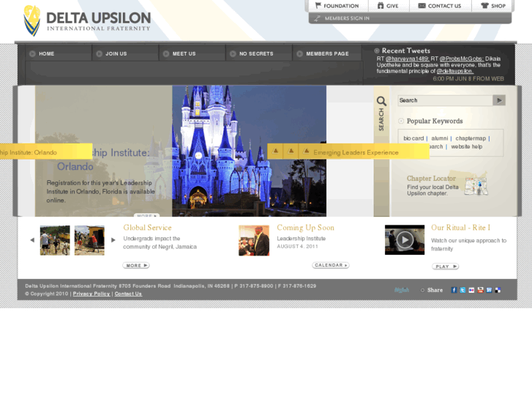The height and width of the screenshot is (399, 532).
Task: Select the 'chaptermap' keyword
Action: click(x=471, y=138)
